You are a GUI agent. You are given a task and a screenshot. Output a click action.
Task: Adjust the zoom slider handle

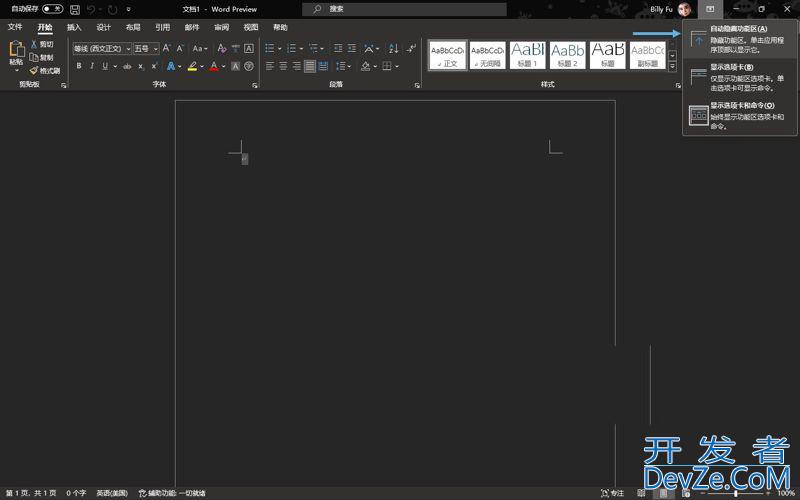[x=736, y=493]
